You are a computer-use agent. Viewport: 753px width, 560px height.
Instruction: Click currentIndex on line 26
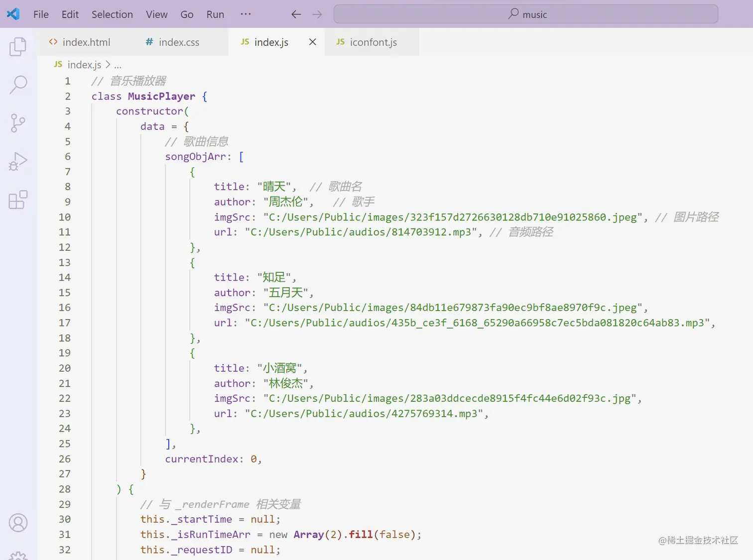pos(201,459)
